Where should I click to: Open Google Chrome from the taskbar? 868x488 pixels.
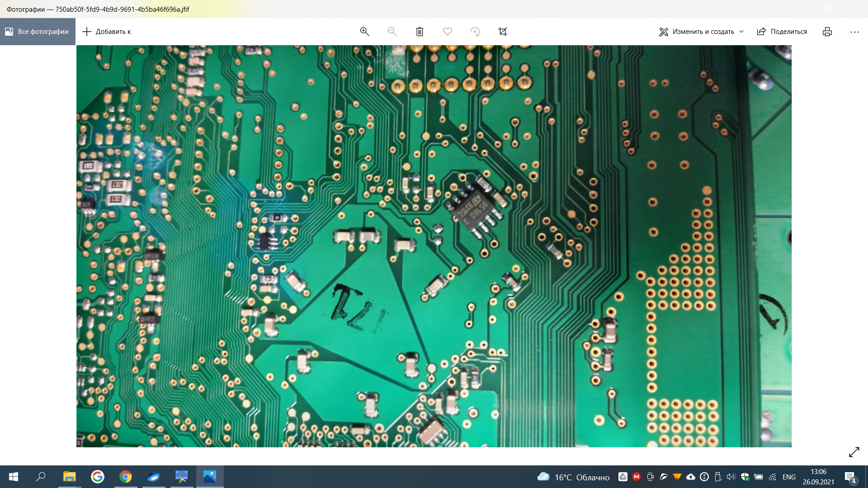(126, 477)
